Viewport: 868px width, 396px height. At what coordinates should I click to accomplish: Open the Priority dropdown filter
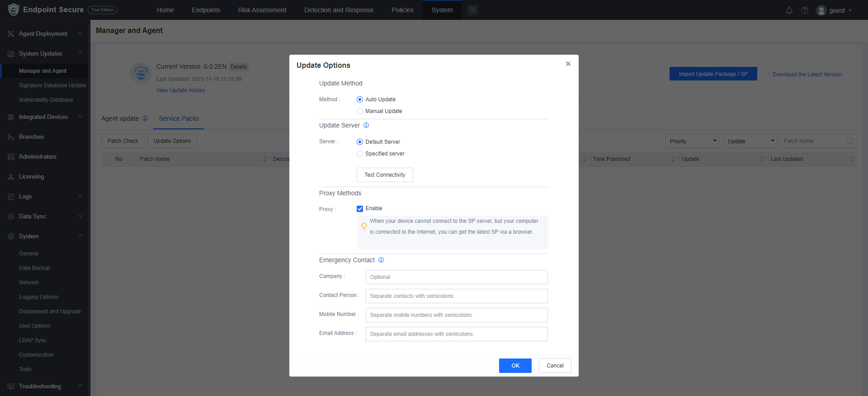pos(693,141)
